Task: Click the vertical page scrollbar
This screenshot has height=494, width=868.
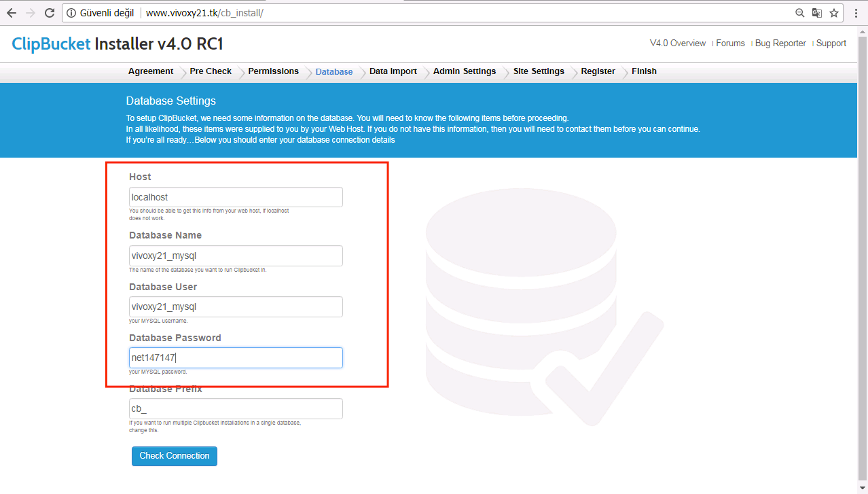Action: [863, 260]
